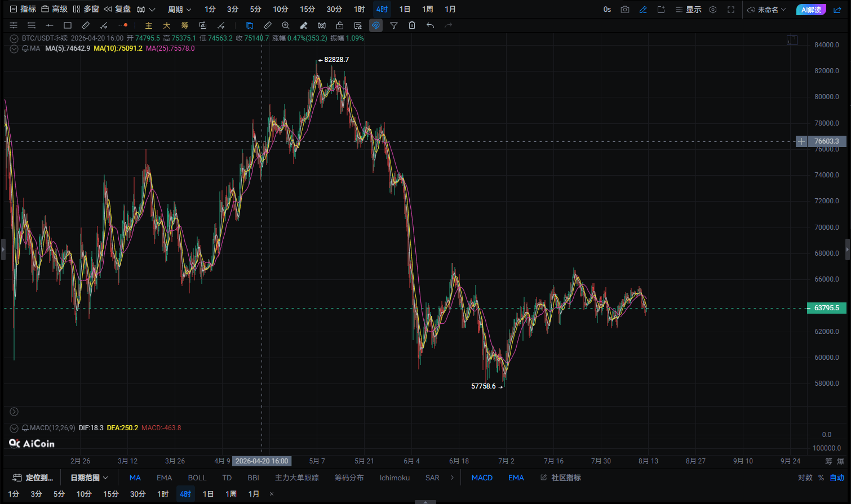Open chart settings hexagon icon
This screenshot has height=504, width=851.
tap(713, 10)
